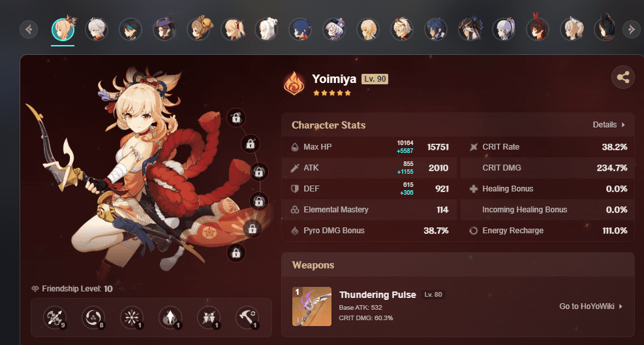The image size is (644, 345).
Task: Select the normal attack talent icon level 9
Action: pyautogui.click(x=55, y=318)
